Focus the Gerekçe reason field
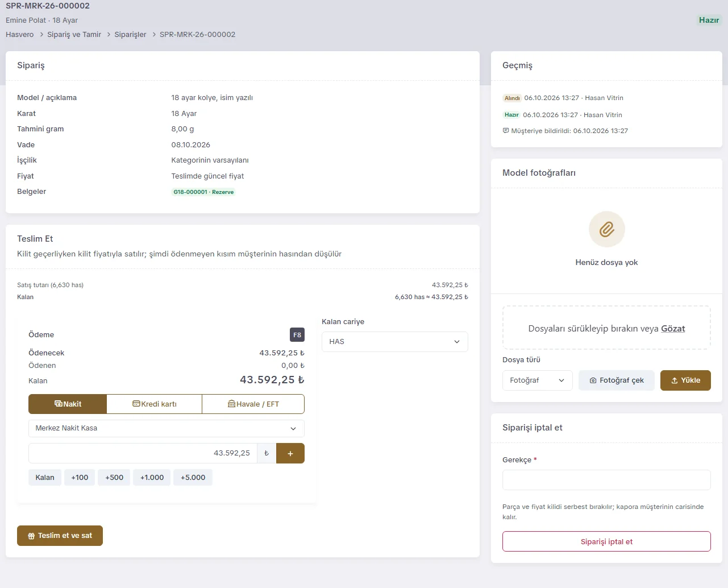The image size is (728, 588). pos(606,480)
